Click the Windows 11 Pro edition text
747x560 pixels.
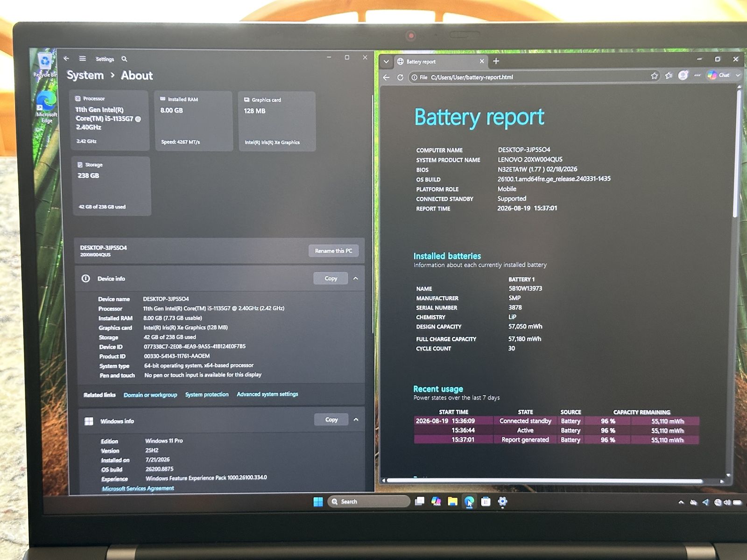[x=164, y=441]
